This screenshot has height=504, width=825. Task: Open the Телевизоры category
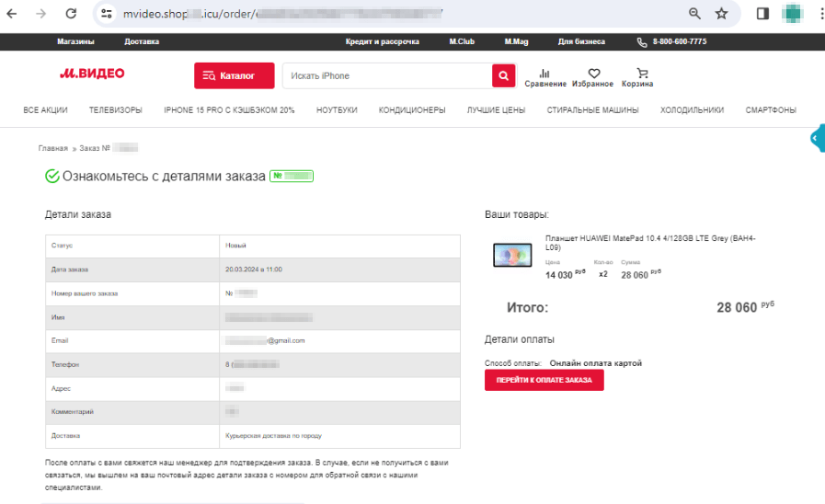[115, 110]
